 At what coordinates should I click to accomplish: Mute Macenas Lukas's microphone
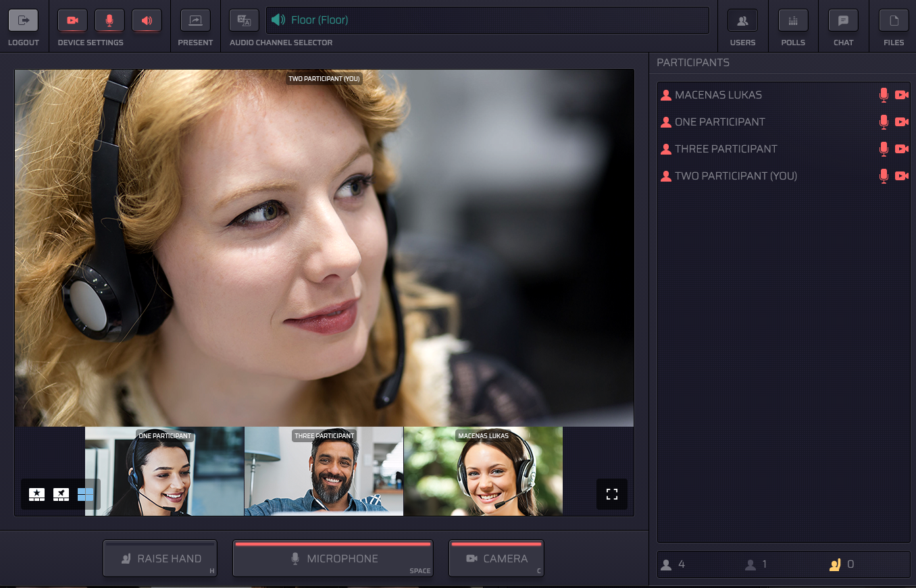point(884,95)
